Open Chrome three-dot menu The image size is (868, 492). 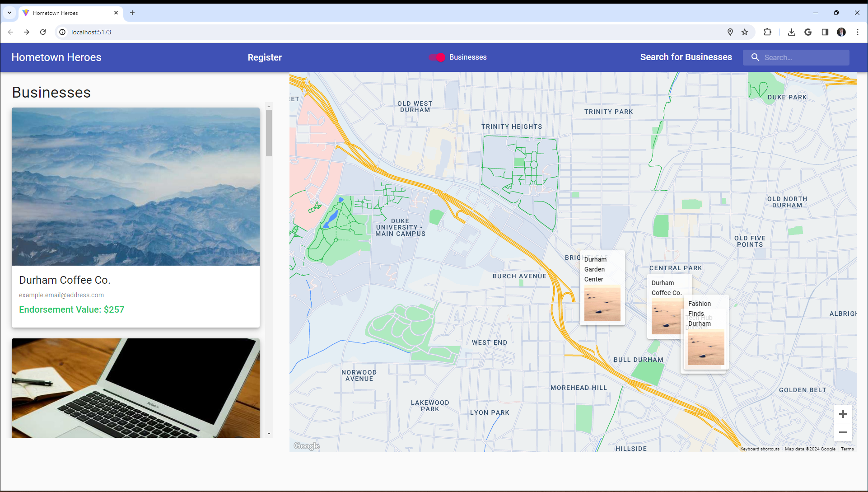(857, 32)
